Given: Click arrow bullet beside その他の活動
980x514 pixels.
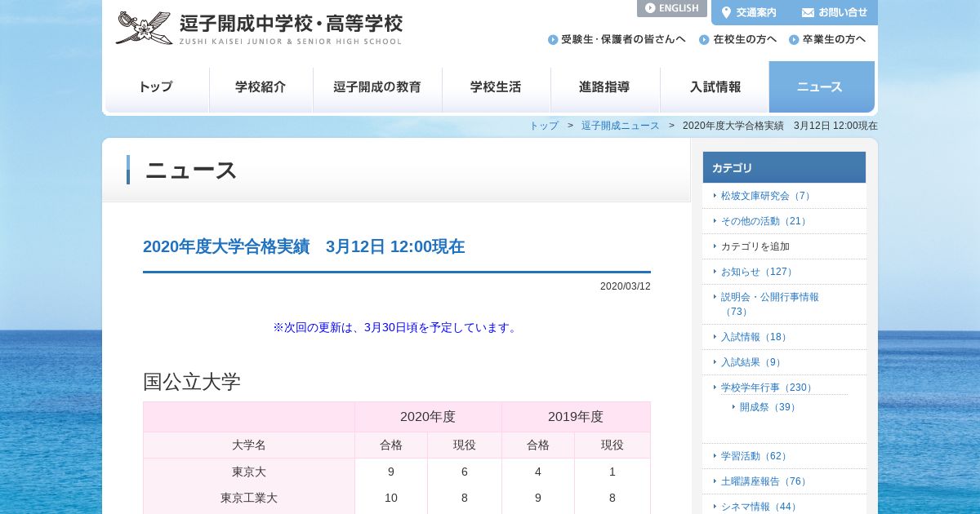Looking at the screenshot, I should click(x=715, y=221).
